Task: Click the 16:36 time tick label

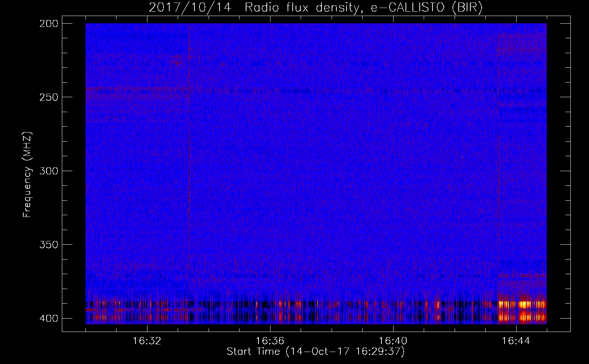Action: (x=270, y=341)
